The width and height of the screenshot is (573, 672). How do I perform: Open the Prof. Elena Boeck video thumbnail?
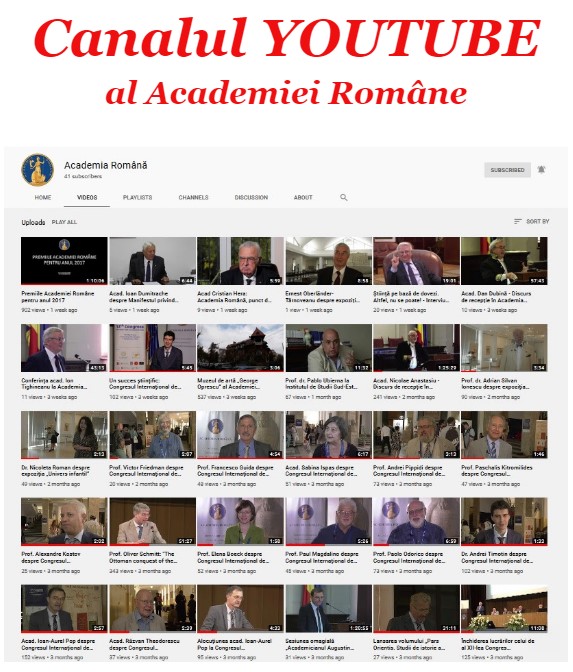pos(240,521)
